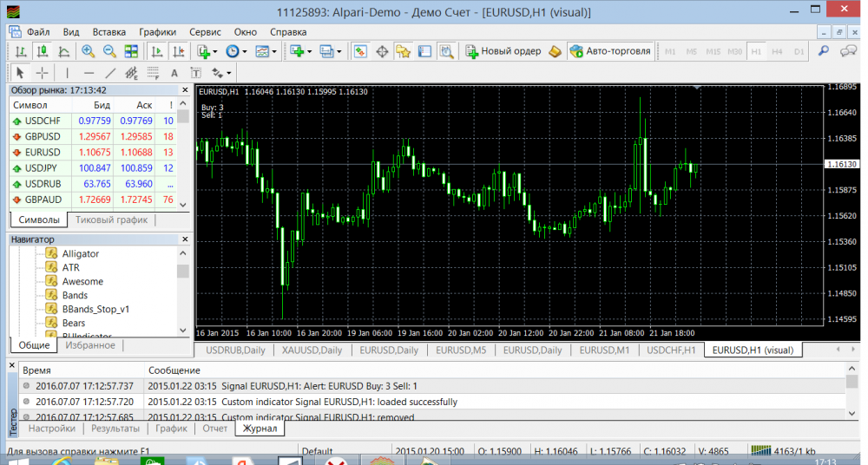Select the arrow cursor tool

point(21,73)
